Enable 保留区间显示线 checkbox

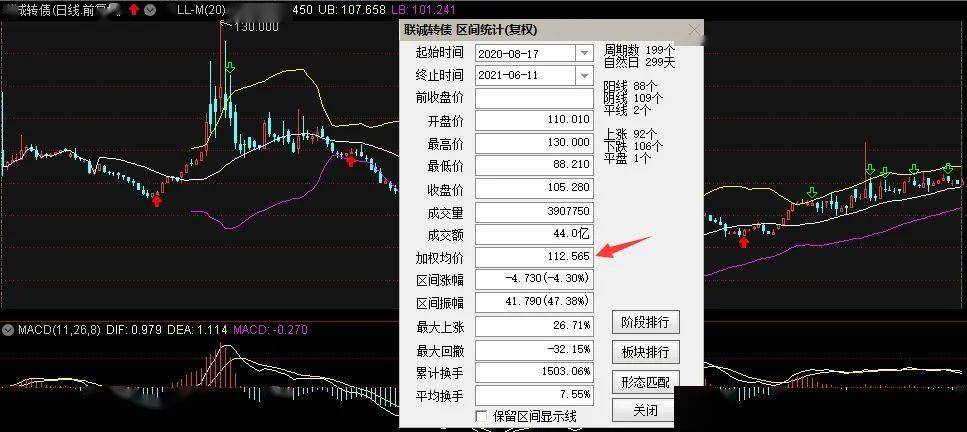(482, 416)
